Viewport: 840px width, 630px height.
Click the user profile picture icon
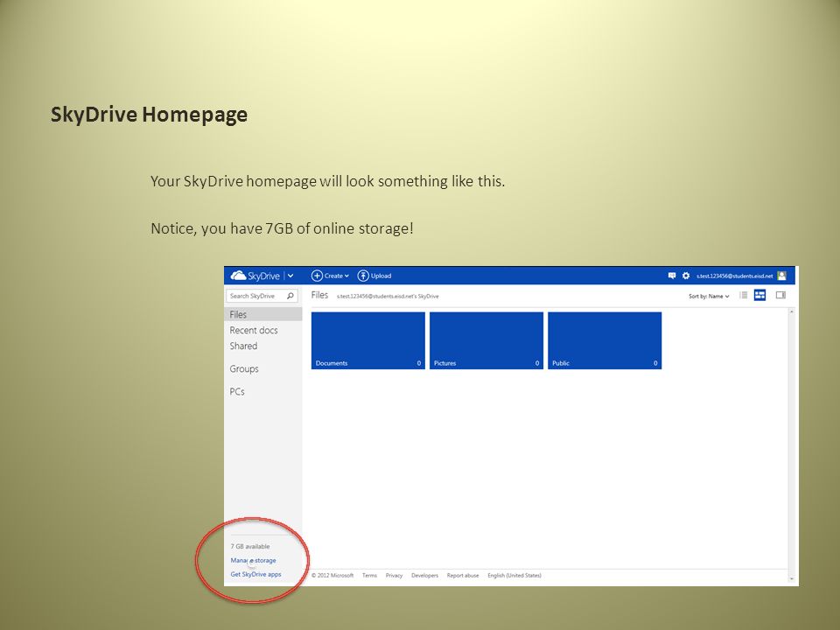click(782, 276)
